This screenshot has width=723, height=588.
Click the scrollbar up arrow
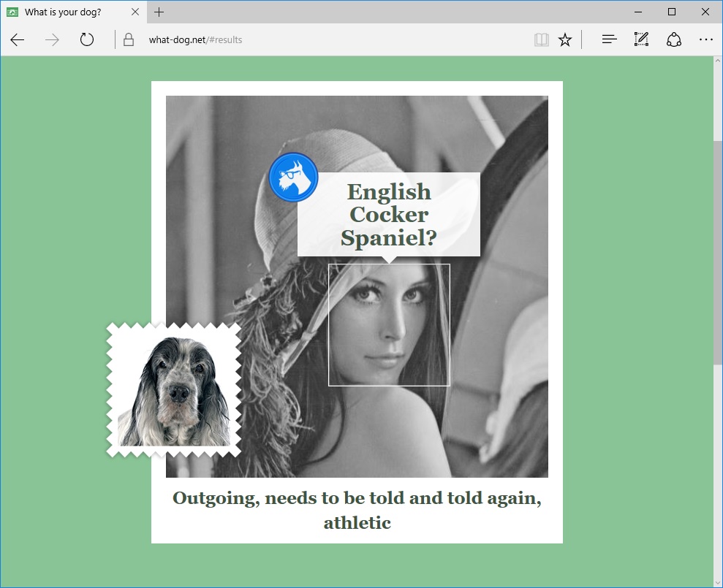(718, 61)
